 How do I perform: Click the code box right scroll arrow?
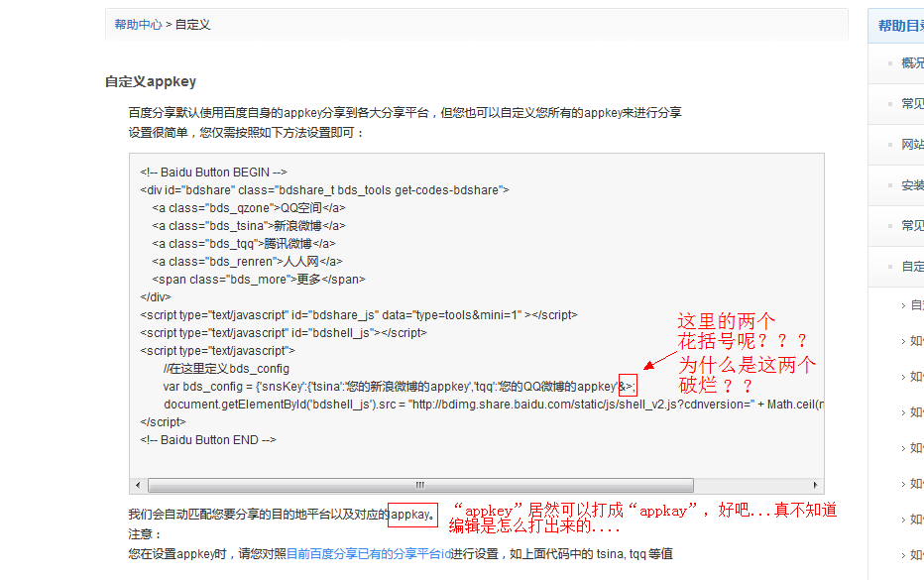pos(816,486)
